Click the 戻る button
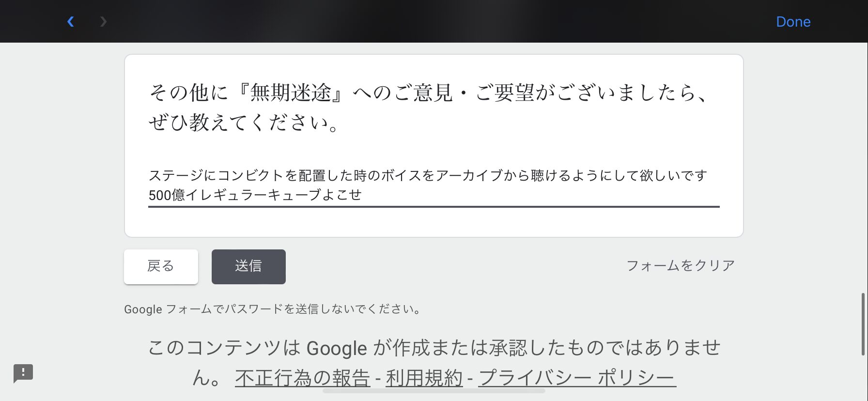Image resolution: width=868 pixels, height=401 pixels. [161, 266]
